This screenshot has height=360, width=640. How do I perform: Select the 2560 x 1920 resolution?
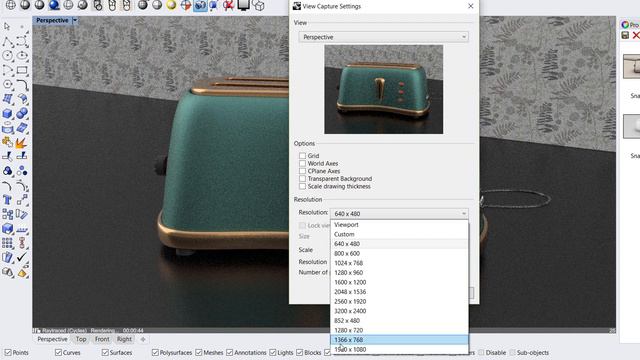coord(399,301)
